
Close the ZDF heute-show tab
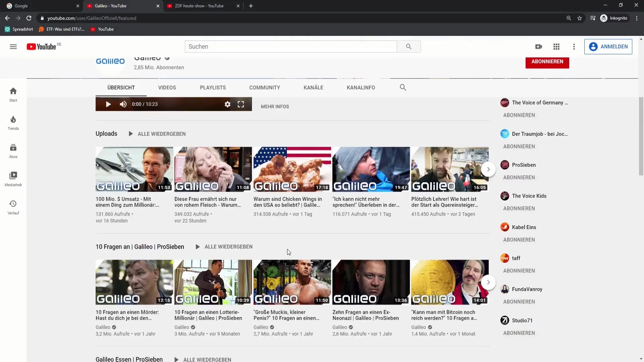(238, 6)
